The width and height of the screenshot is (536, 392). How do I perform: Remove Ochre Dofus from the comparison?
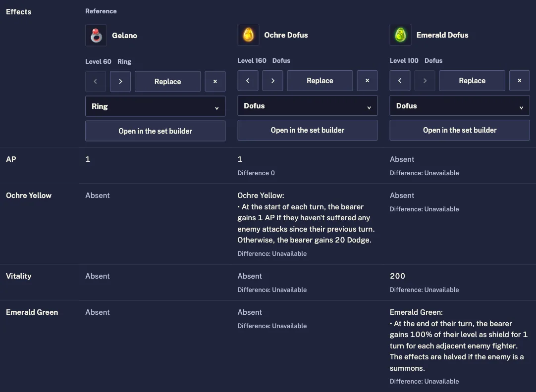[367, 81]
